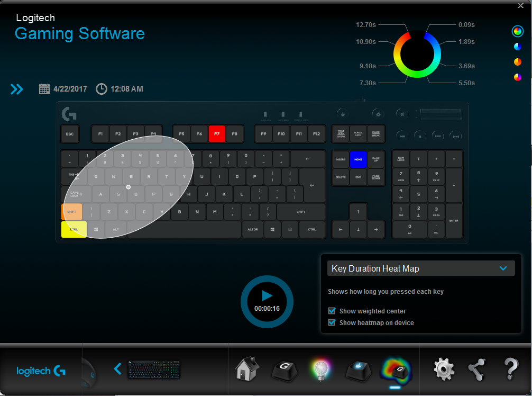Open the G-key customization icon
Viewport: 532px width, 396px height.
285,370
